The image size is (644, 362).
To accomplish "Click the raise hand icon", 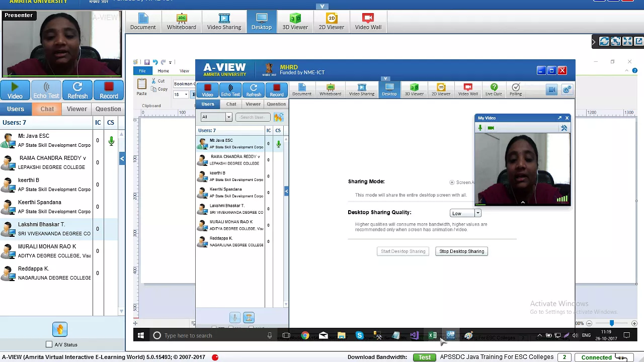I will click(59, 329).
